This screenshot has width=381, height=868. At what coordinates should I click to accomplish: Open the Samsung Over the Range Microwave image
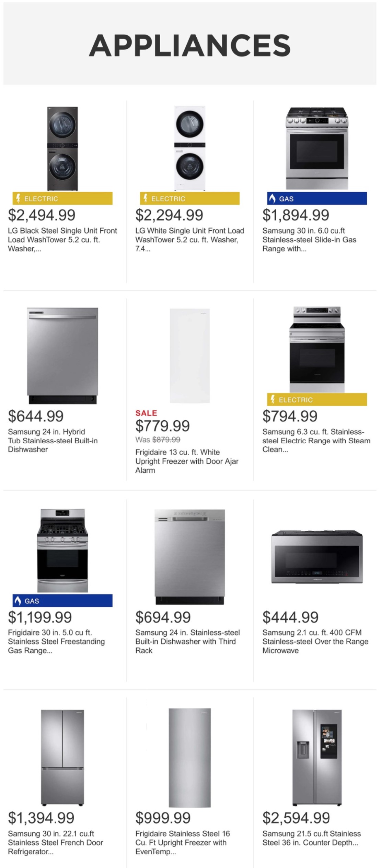pyautogui.click(x=317, y=556)
